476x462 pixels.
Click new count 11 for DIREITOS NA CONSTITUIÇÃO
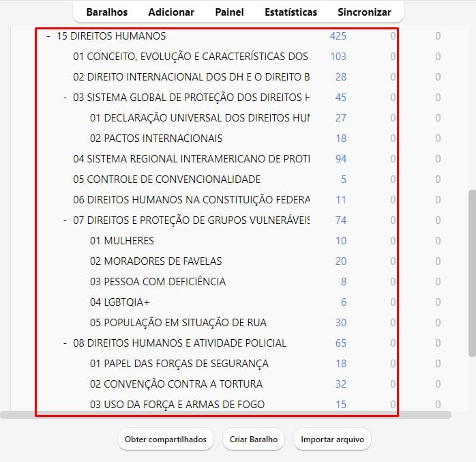pyautogui.click(x=340, y=200)
